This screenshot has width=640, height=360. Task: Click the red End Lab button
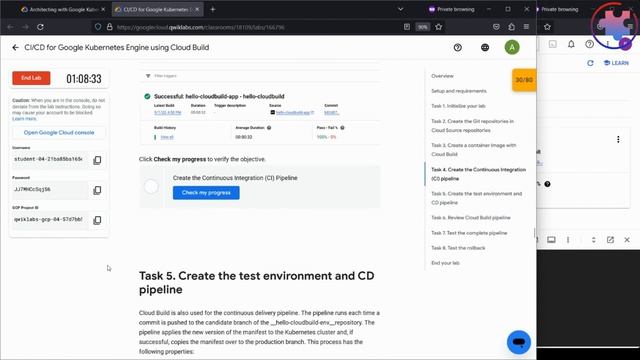coord(31,78)
